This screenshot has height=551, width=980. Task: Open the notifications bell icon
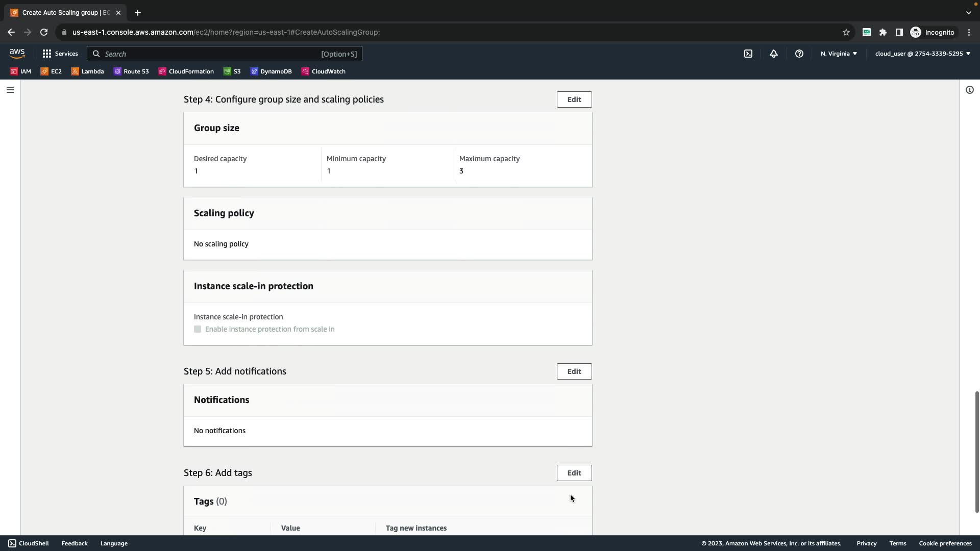point(774,54)
